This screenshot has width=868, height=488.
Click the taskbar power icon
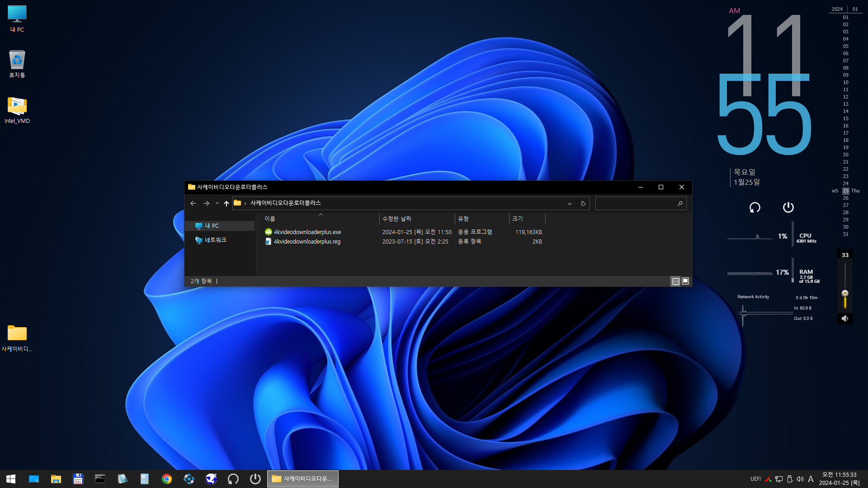pyautogui.click(x=255, y=479)
